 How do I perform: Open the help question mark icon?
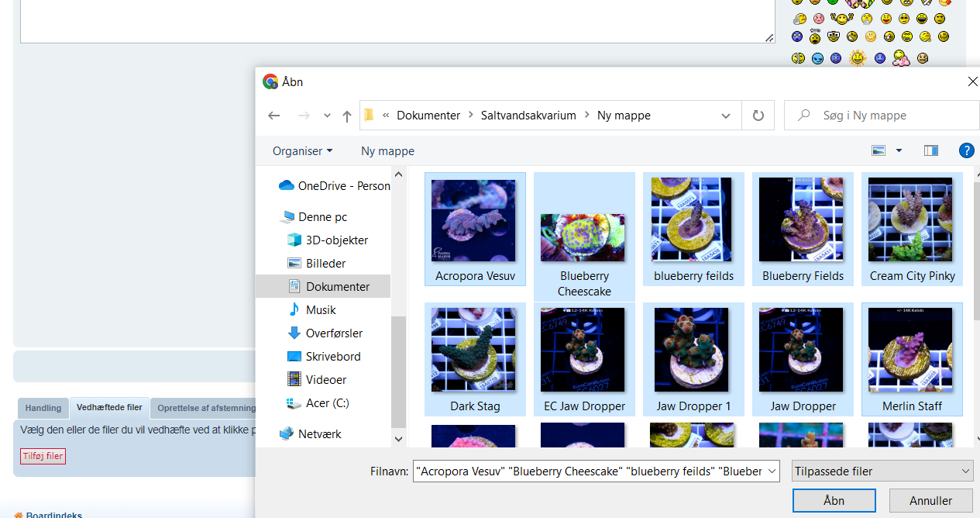[x=966, y=150]
